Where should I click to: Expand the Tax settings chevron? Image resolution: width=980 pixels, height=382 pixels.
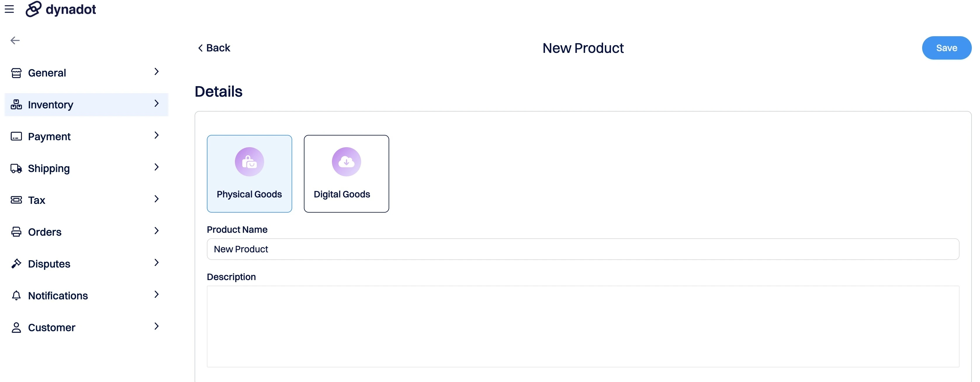pos(157,199)
